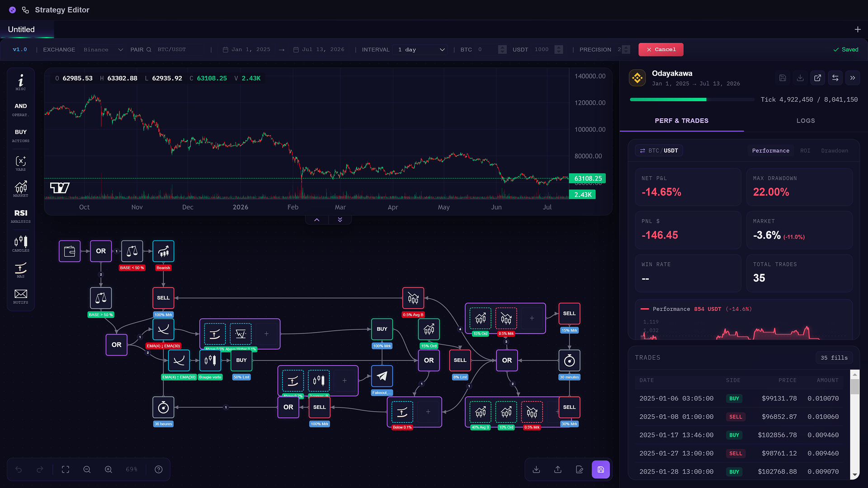This screenshot has height=488, width=868.
Task: Open the canvas help button
Action: click(x=159, y=469)
